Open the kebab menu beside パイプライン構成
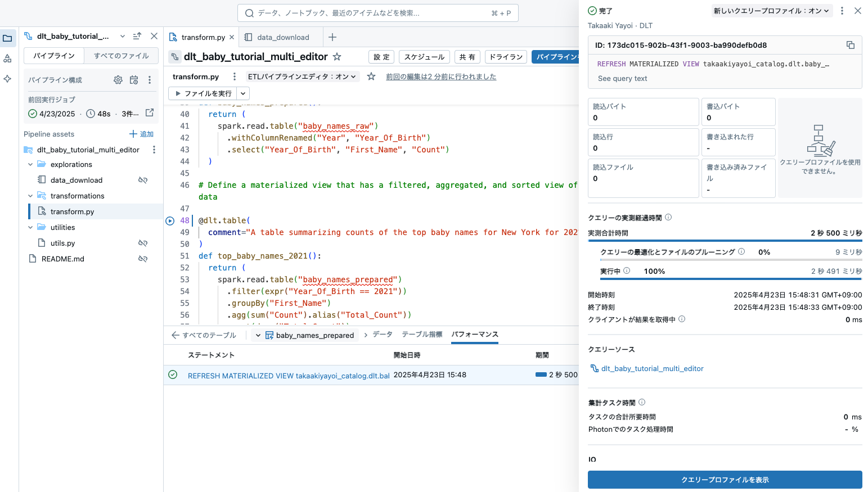This screenshot has height=492, width=868. [x=150, y=80]
